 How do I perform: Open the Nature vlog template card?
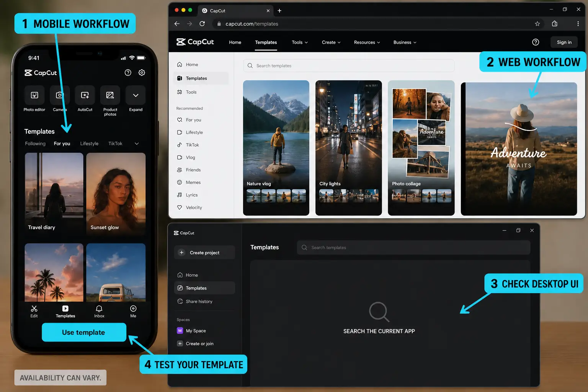[276, 148]
